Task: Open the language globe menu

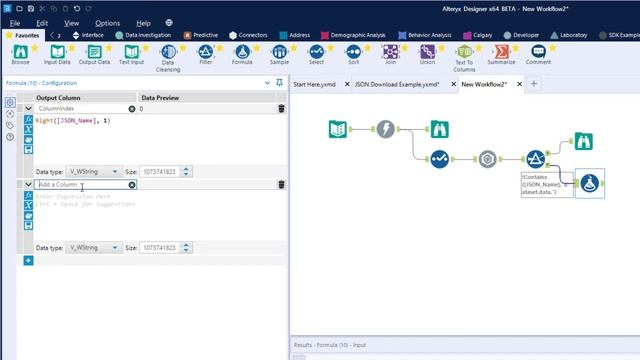Action: pyautogui.click(x=169, y=23)
